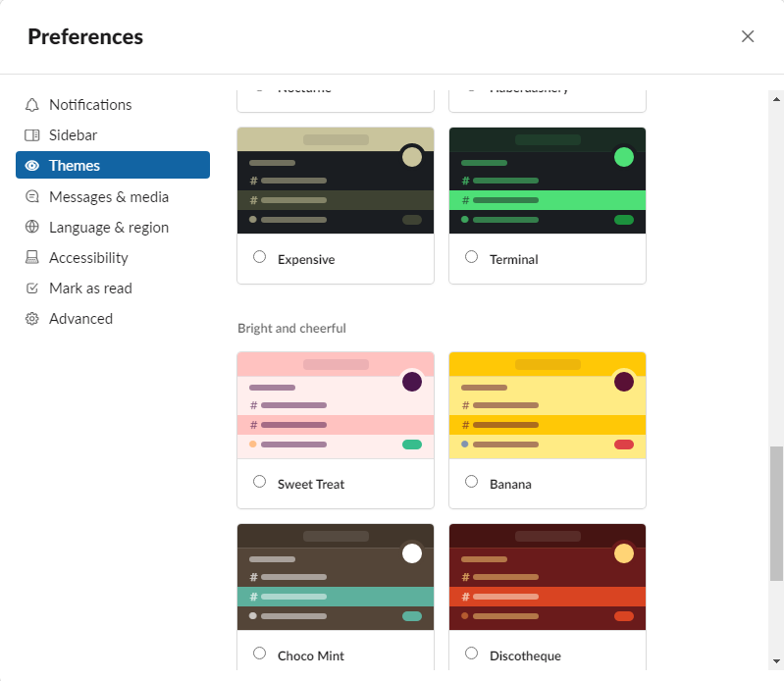The width and height of the screenshot is (784, 681).
Task: Open the Notifications preferences section
Action: [x=90, y=105]
